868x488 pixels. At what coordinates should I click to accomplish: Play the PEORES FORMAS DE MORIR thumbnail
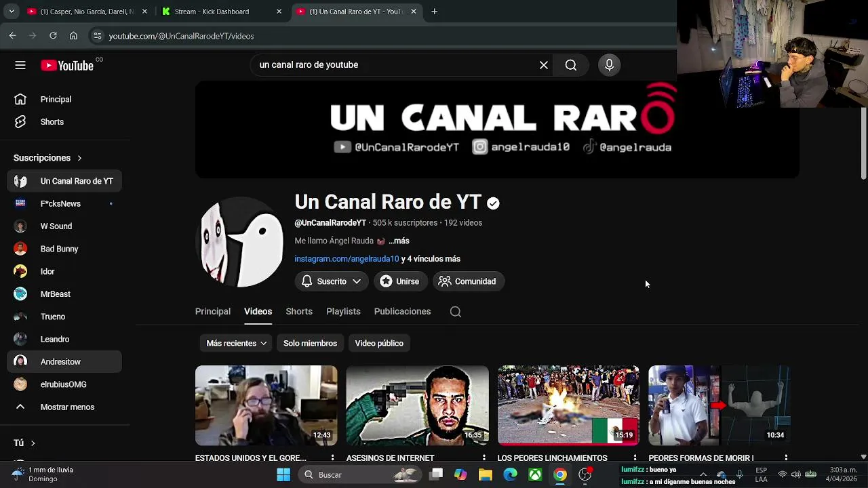coord(719,406)
